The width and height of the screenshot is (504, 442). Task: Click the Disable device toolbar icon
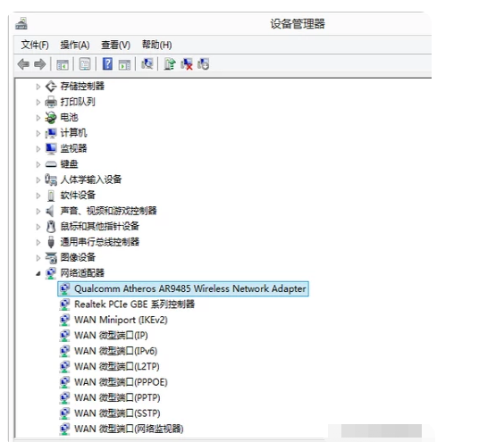[x=204, y=64]
